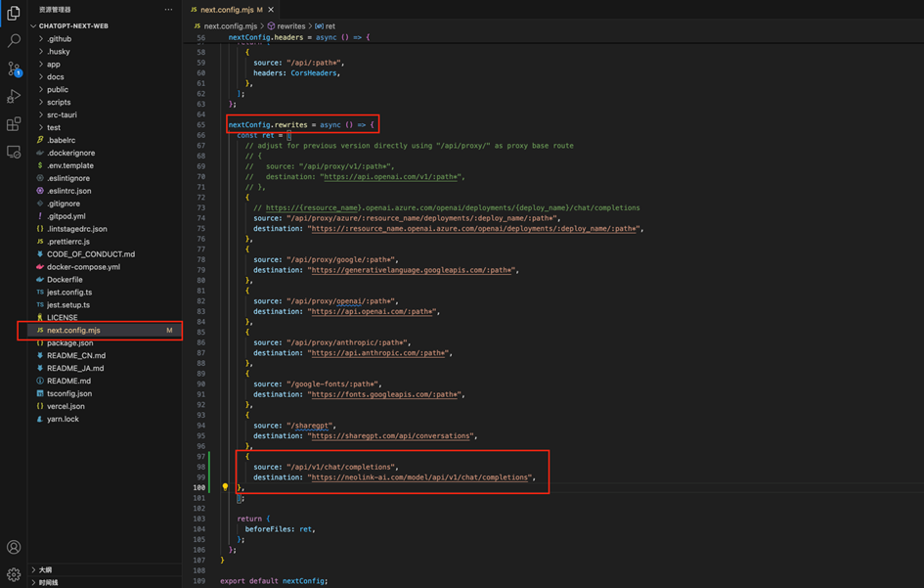This screenshot has width=924, height=588.
Task: Open the Dockerfile in explorer
Action: tap(65, 280)
